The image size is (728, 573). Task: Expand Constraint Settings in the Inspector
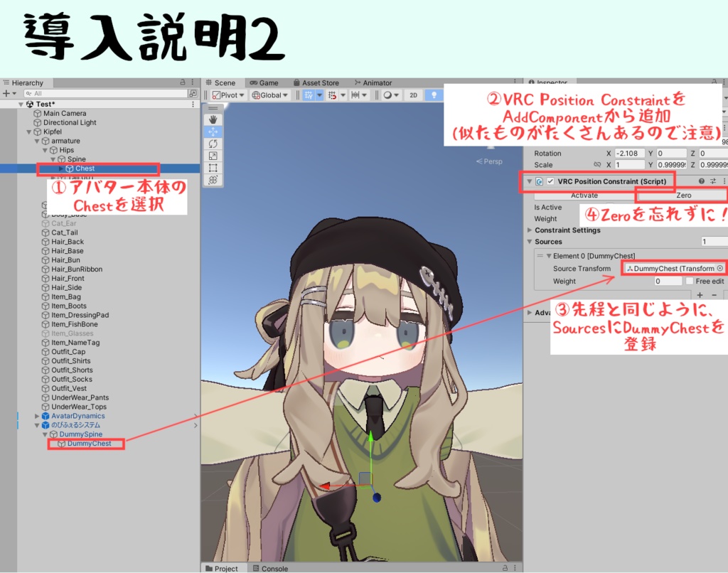tap(529, 230)
